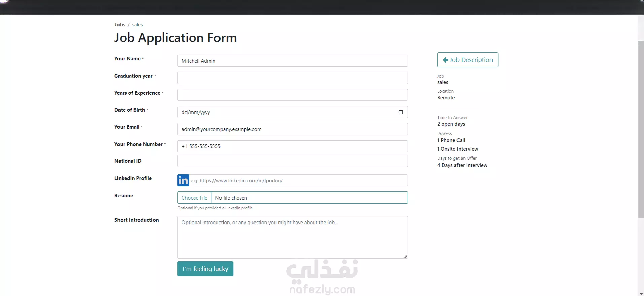Click the Your Phone Number field

pos(293,146)
